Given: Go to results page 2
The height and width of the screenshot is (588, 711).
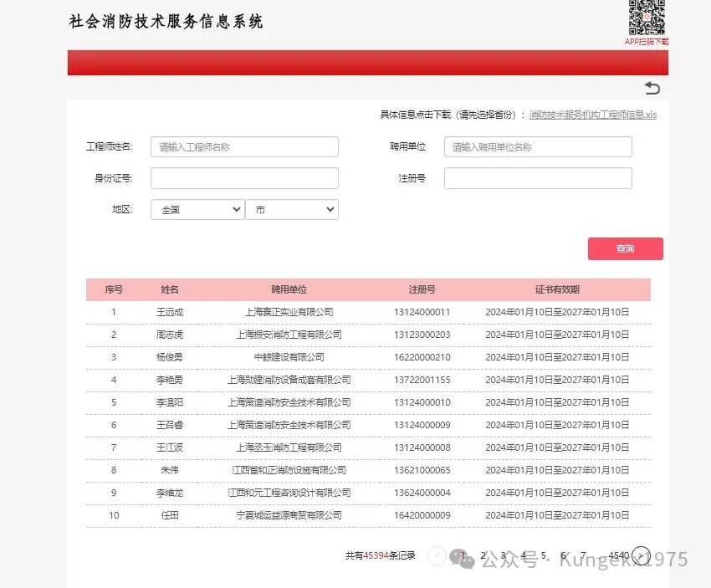Looking at the screenshot, I should click(483, 555).
